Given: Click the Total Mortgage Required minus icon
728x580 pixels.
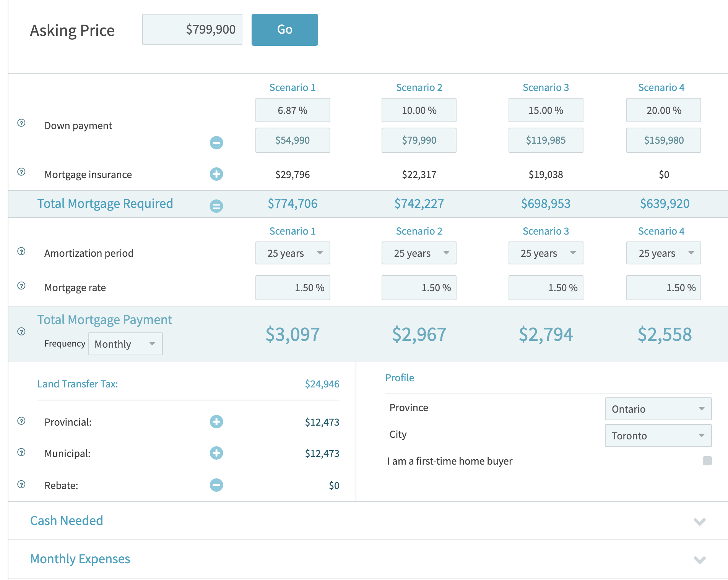Looking at the screenshot, I should (x=216, y=206).
